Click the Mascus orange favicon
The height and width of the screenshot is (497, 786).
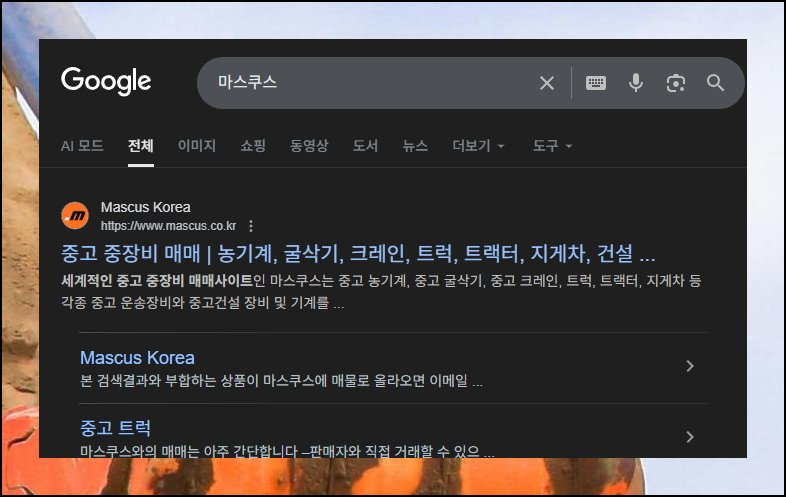click(75, 216)
